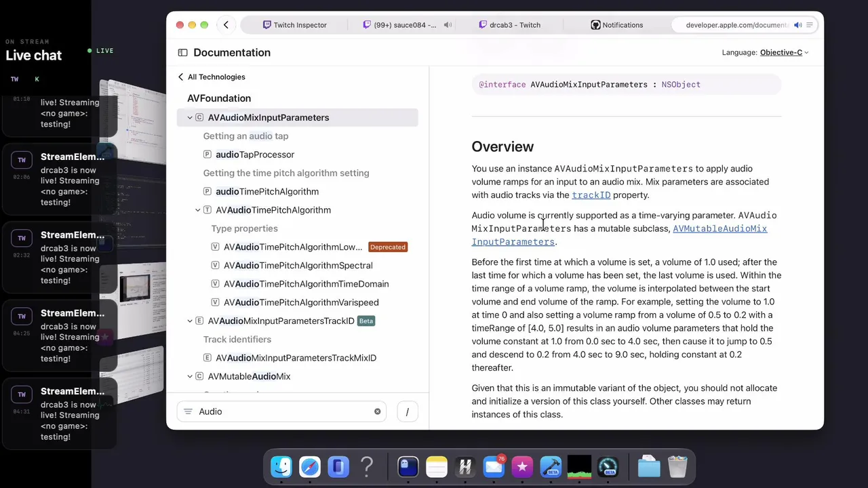
Task: Mute audio on the sauce084 tab
Action: (x=448, y=25)
